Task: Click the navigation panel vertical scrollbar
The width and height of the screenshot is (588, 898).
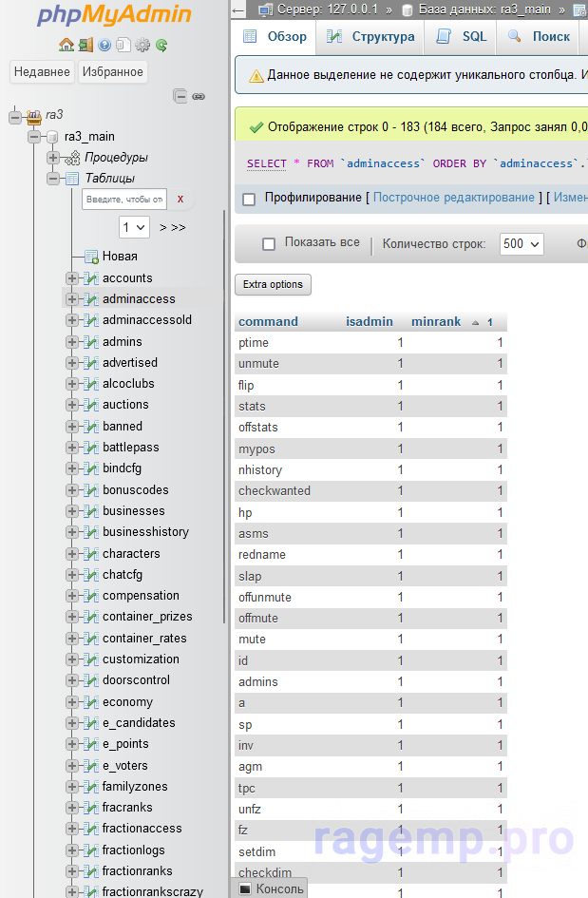Action: [224, 416]
